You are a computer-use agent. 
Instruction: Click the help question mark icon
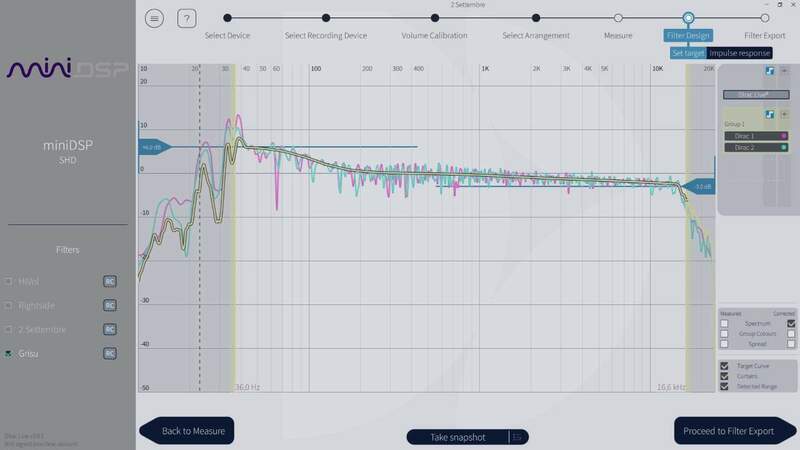point(186,18)
